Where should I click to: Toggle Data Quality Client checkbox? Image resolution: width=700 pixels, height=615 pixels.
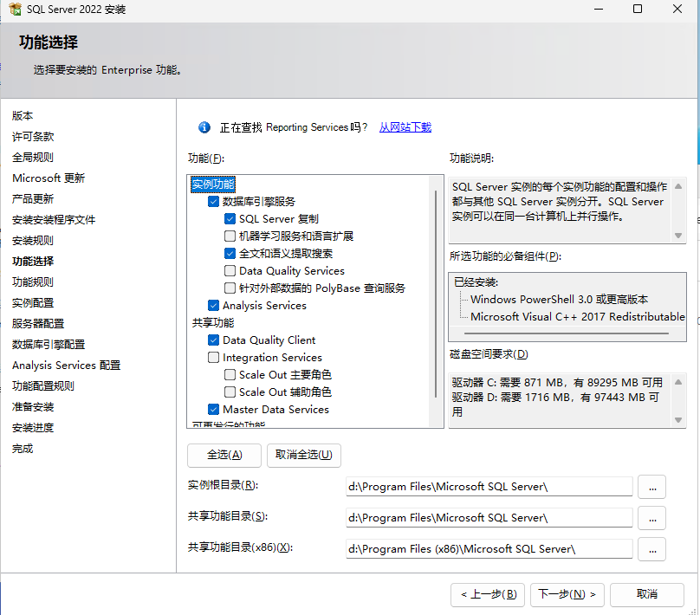(x=213, y=340)
